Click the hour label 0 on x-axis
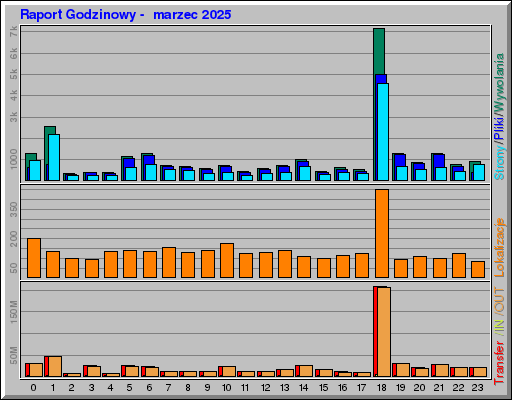This screenshot has height=400, width=512. pyautogui.click(x=33, y=388)
